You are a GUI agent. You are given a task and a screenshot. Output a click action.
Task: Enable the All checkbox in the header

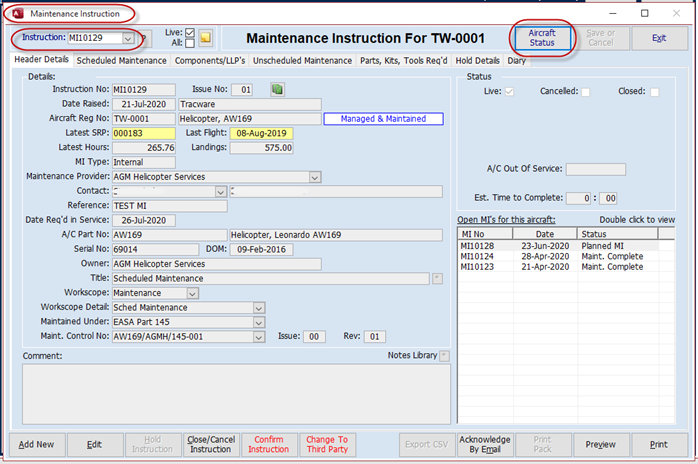[189, 44]
